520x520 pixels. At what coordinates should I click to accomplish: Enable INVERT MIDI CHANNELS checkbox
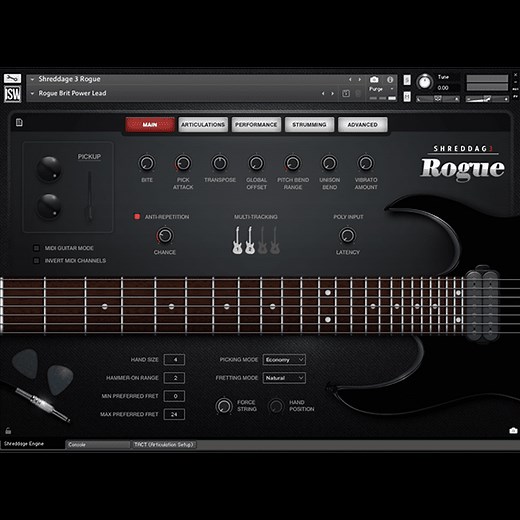coord(36,261)
